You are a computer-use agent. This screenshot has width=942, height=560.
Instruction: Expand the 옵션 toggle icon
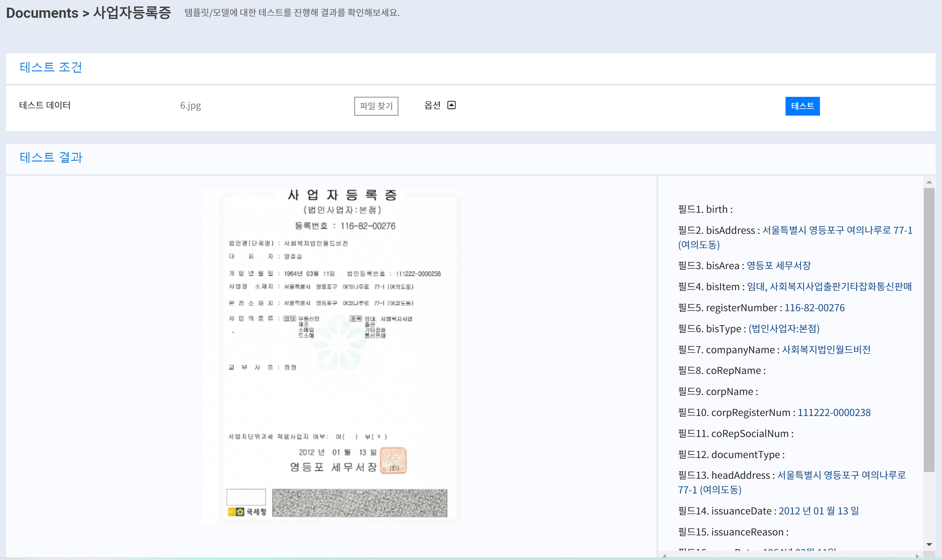451,105
